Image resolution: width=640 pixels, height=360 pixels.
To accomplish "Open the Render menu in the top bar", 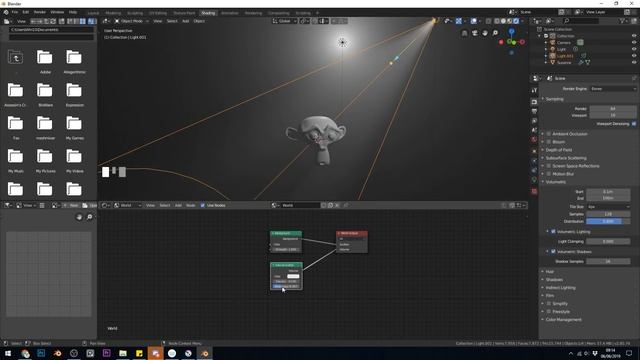I will pyautogui.click(x=40, y=12).
